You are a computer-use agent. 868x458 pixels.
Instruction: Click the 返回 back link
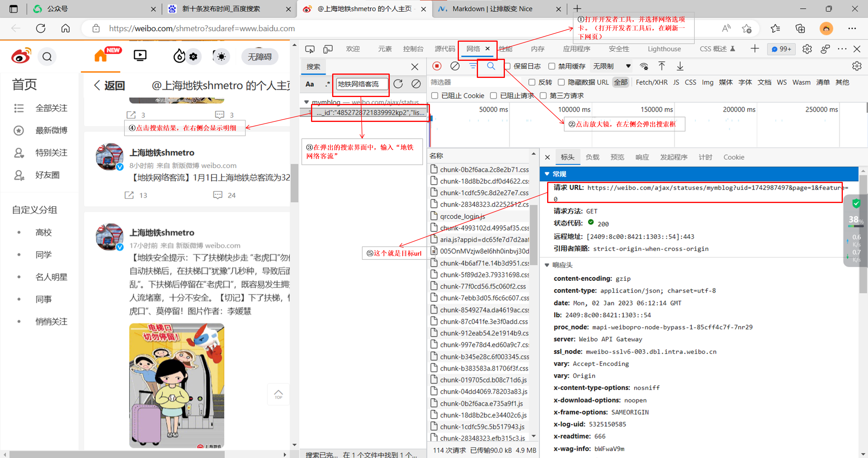point(109,86)
